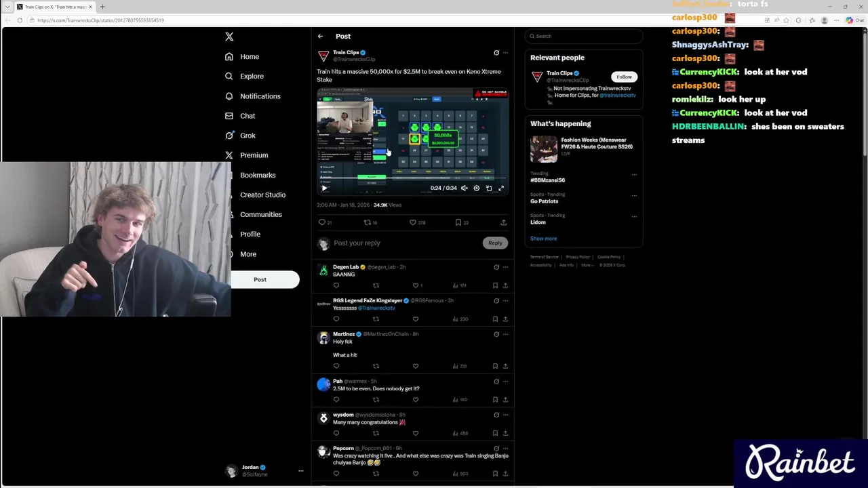Toggle picture-in-picture for the video
Image resolution: width=868 pixels, height=488 pixels.
(489, 188)
